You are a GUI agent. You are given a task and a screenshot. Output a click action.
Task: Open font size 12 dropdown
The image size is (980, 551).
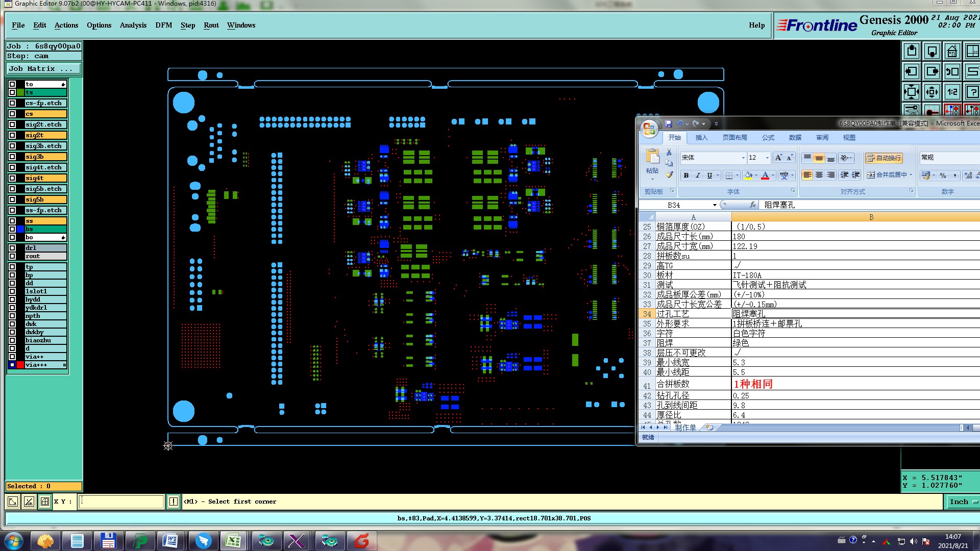pos(767,158)
